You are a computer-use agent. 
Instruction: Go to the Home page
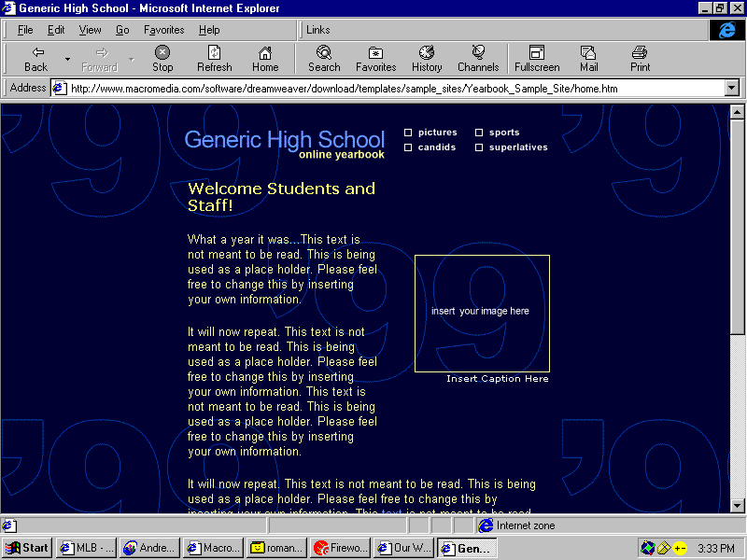[265, 60]
